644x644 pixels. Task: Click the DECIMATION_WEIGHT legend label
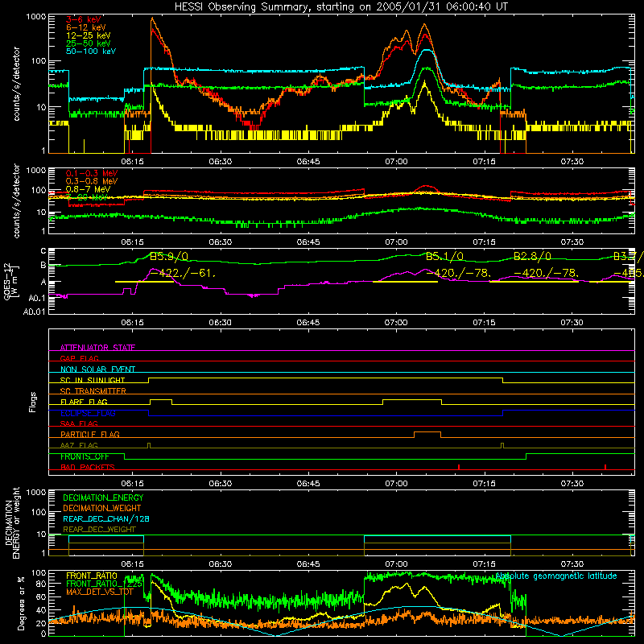pyautogui.click(x=102, y=508)
